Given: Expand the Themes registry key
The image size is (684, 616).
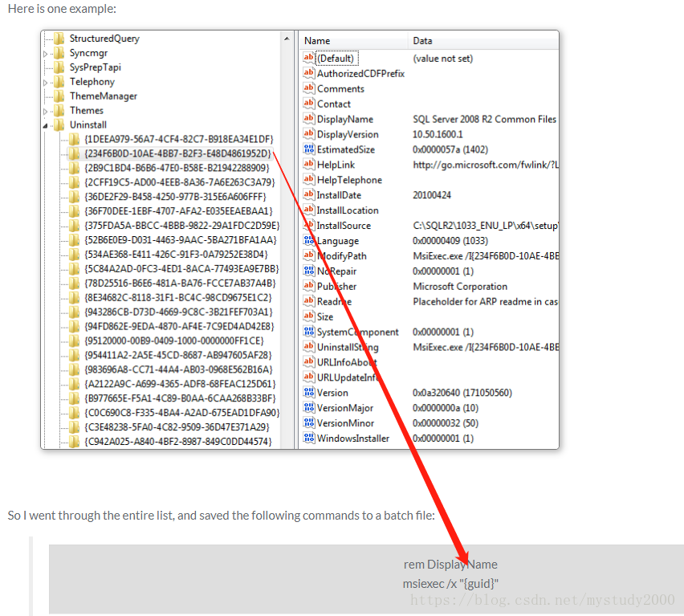Looking at the screenshot, I should pos(46,112).
